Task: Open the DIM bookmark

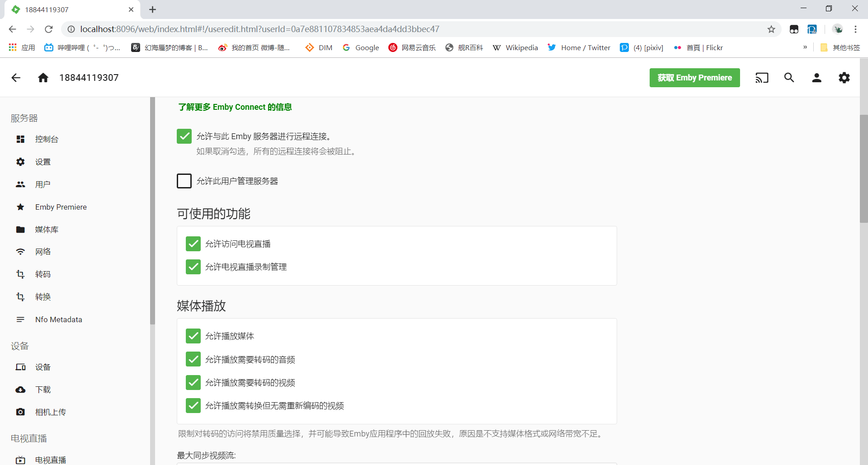Action: pos(319,47)
